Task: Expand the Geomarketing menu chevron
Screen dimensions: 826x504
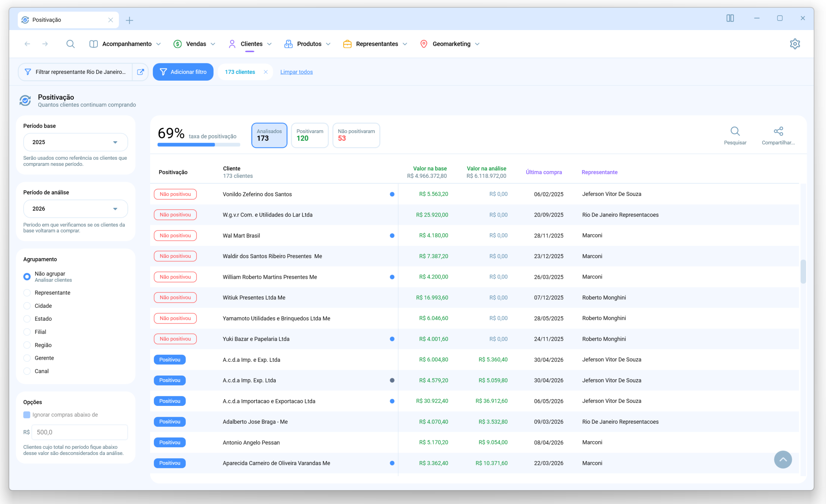Action: coord(477,44)
